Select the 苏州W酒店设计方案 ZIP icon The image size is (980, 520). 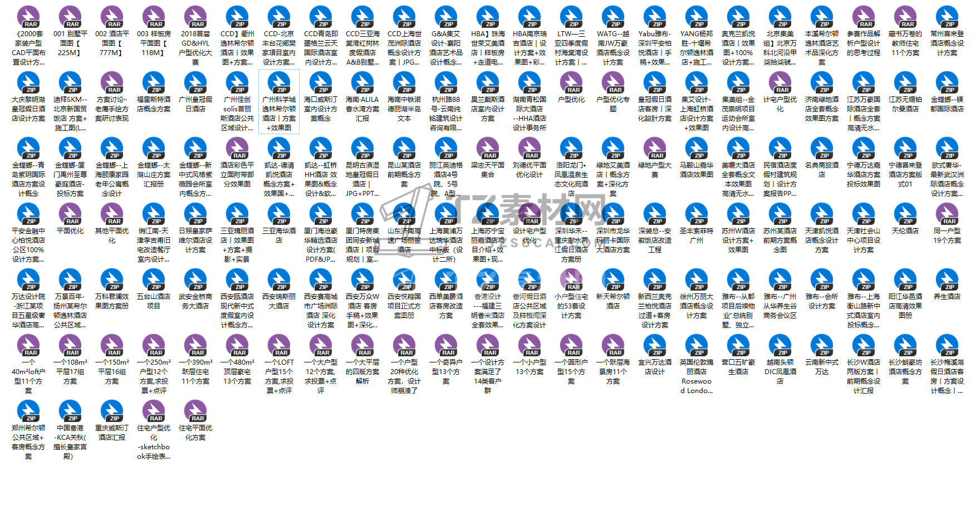pyautogui.click(x=738, y=214)
